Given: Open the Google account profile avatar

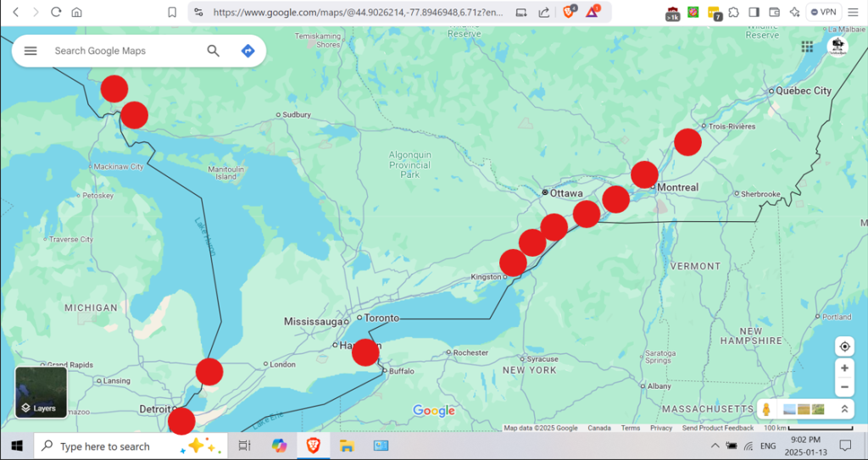Looking at the screenshot, I should pos(837,47).
